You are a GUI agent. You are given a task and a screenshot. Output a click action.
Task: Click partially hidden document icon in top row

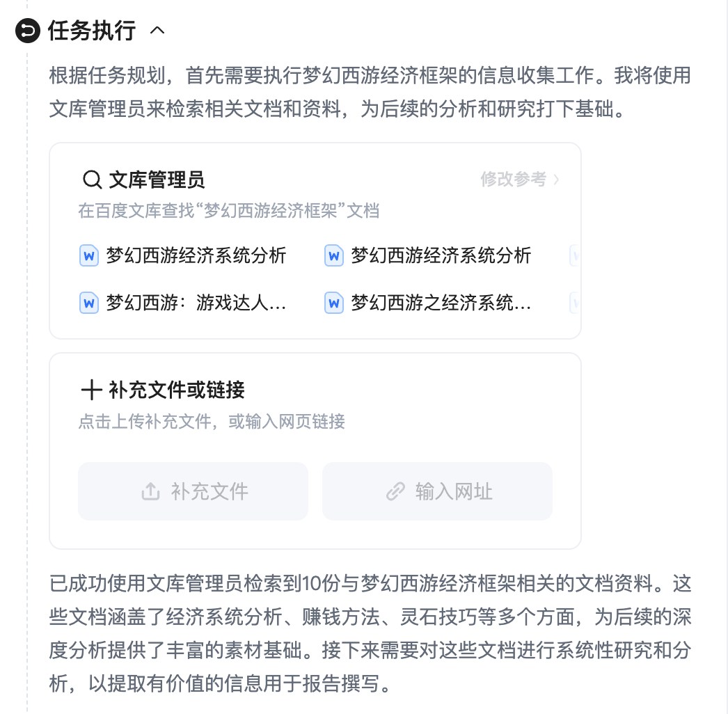point(575,255)
